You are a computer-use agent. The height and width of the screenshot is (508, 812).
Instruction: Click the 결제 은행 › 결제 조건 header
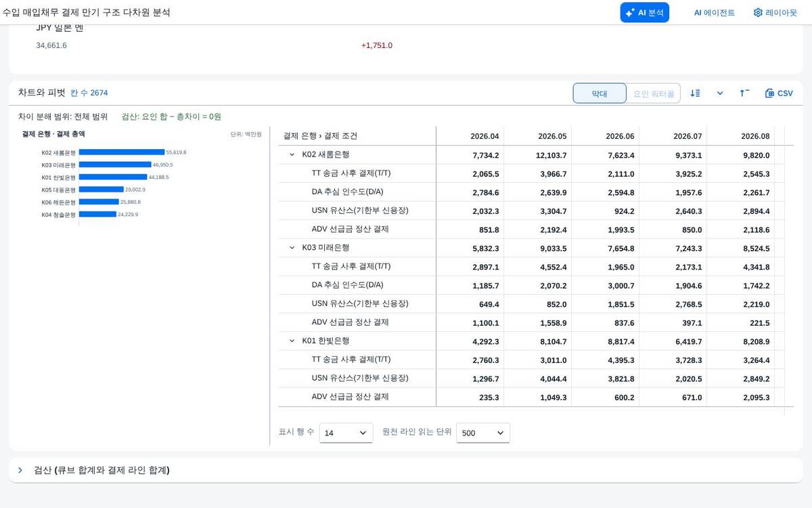357,136
